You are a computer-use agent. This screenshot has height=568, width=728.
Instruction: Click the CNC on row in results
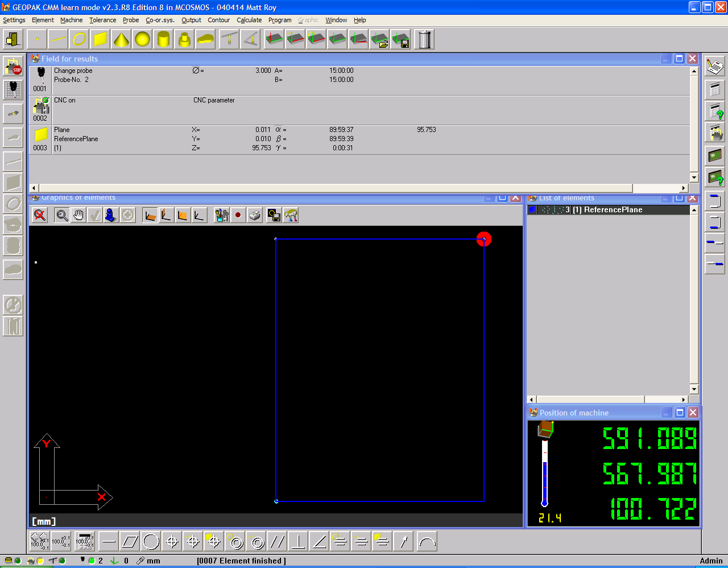point(359,110)
